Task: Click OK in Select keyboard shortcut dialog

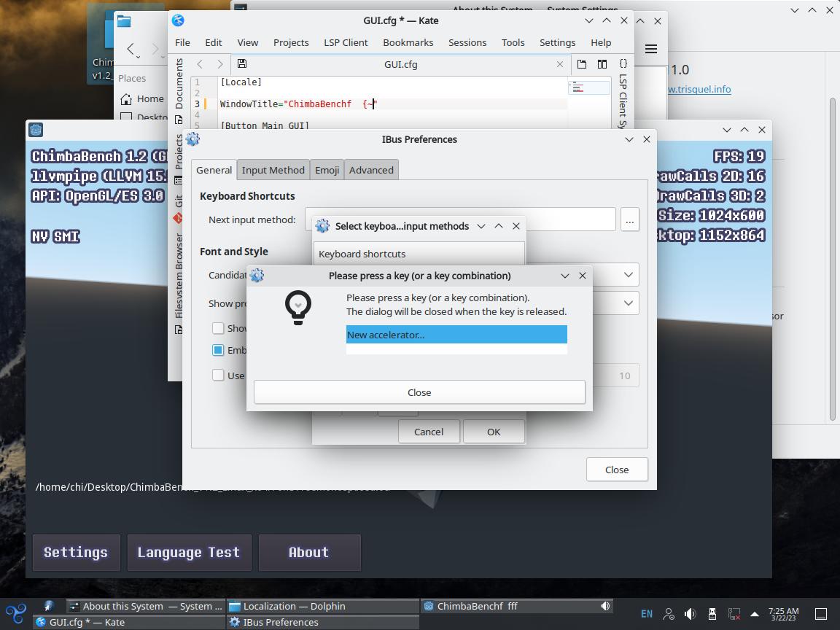Action: point(494,432)
